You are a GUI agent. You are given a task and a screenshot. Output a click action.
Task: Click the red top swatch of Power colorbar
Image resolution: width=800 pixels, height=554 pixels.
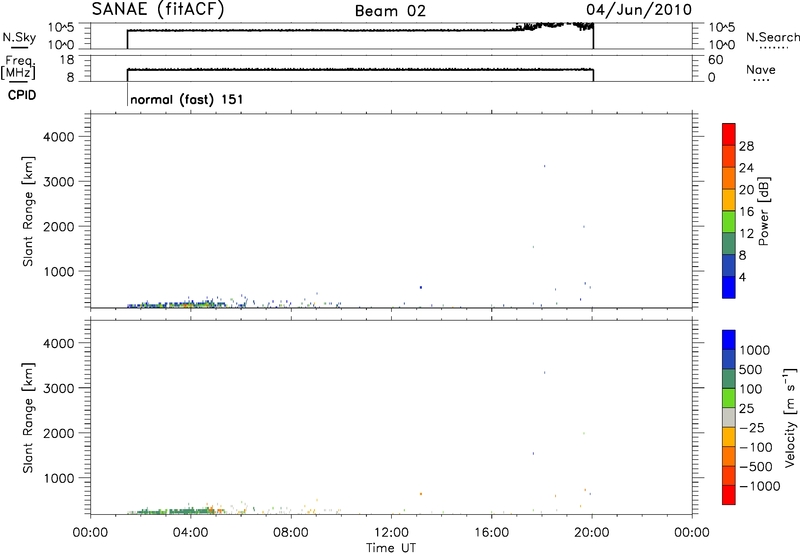(729, 134)
